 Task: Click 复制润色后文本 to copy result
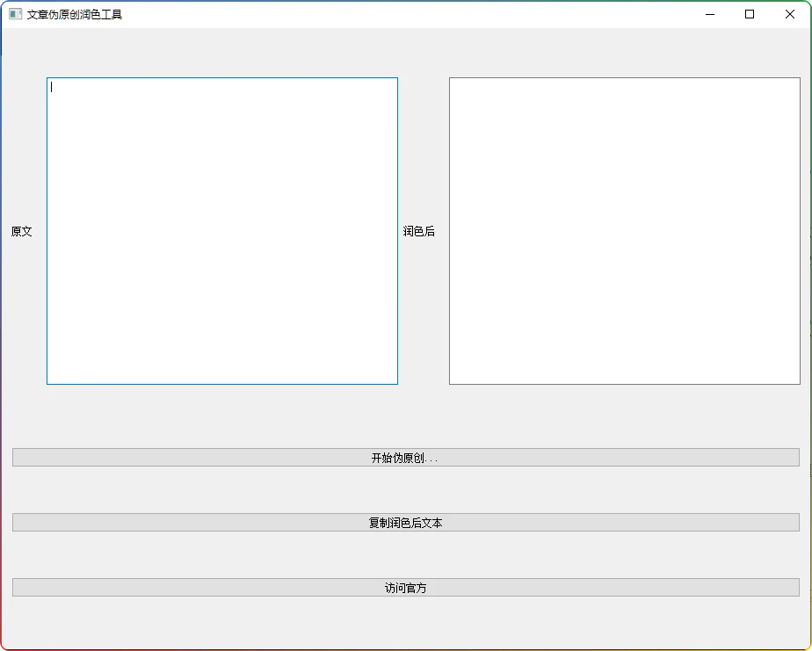(x=405, y=523)
